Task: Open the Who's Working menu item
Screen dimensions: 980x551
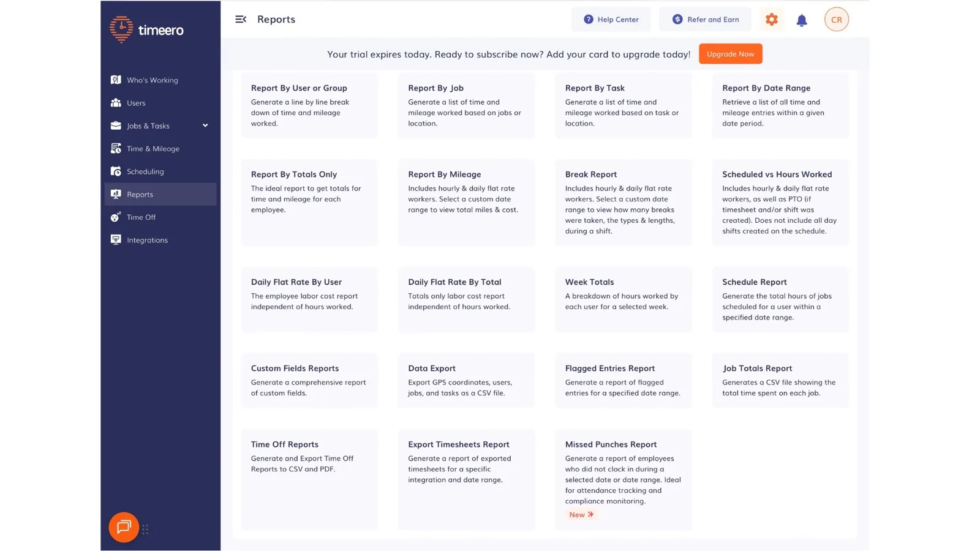Action: [160, 80]
